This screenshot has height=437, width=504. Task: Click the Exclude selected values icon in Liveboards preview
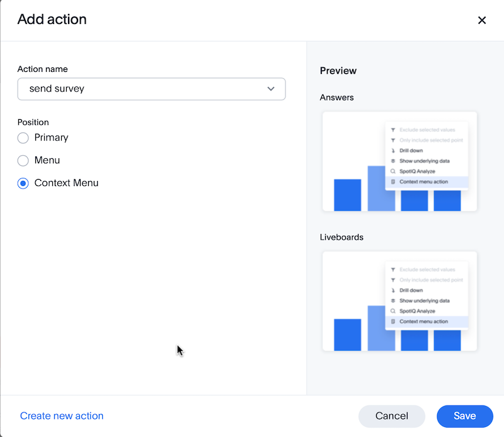pos(394,268)
